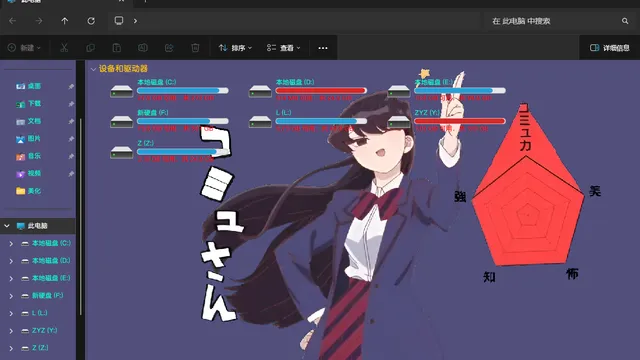640x360 pixels.
Task: Toggle the 详细信息 details pane
Action: pyautogui.click(x=610, y=48)
